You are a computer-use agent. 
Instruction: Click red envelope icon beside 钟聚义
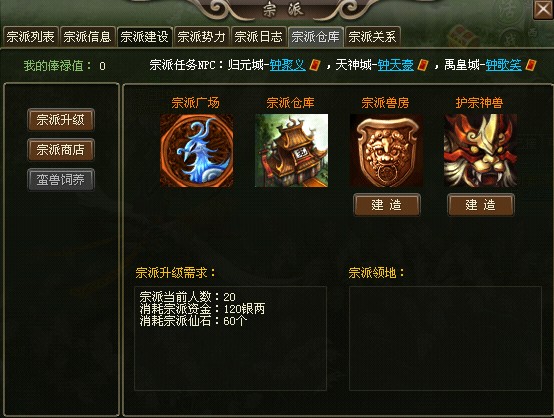pos(315,65)
